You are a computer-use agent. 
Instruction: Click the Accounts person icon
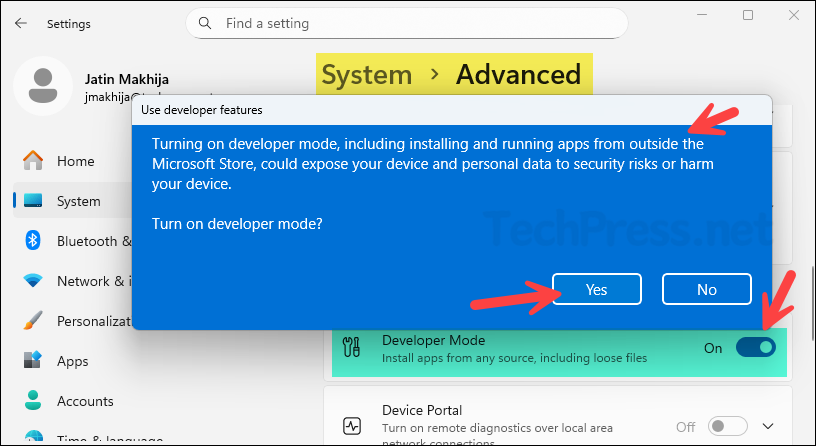[x=33, y=400]
